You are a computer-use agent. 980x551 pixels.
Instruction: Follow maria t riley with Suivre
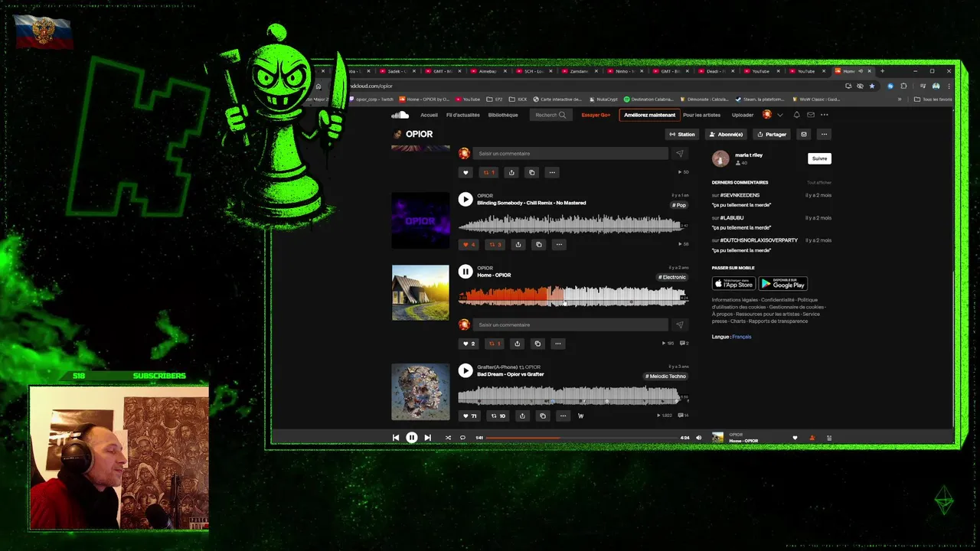[819, 158]
